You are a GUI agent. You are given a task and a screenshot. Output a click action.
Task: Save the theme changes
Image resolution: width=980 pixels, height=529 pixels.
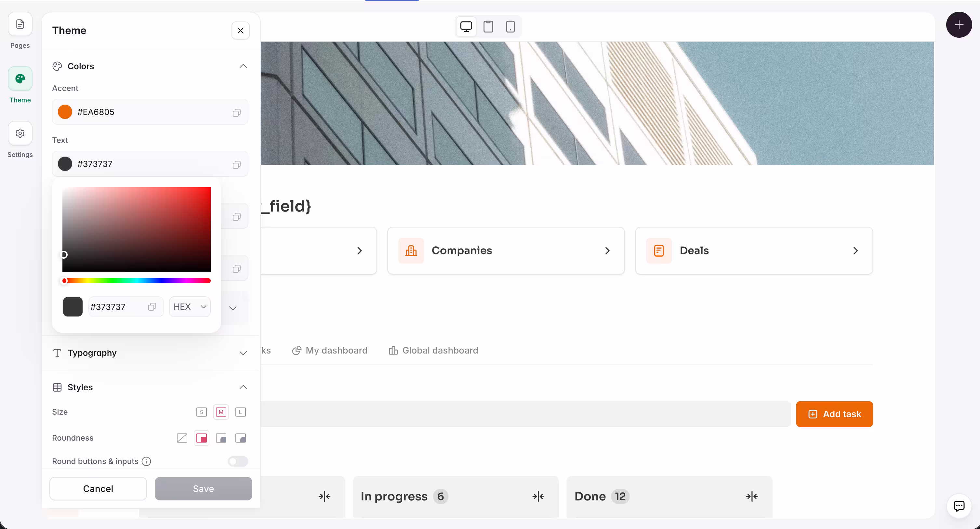click(203, 489)
